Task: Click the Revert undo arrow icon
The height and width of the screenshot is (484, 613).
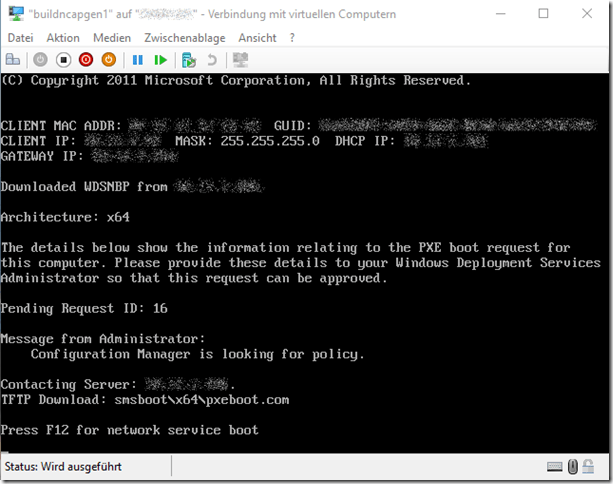Action: [x=211, y=60]
